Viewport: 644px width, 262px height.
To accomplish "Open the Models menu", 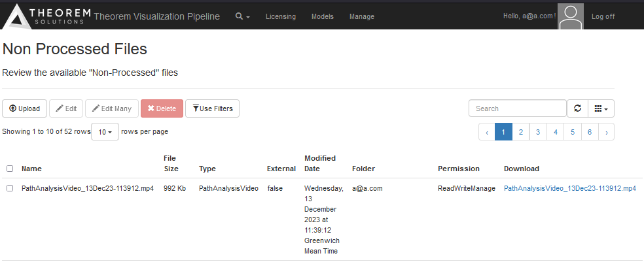I will pyautogui.click(x=322, y=16).
